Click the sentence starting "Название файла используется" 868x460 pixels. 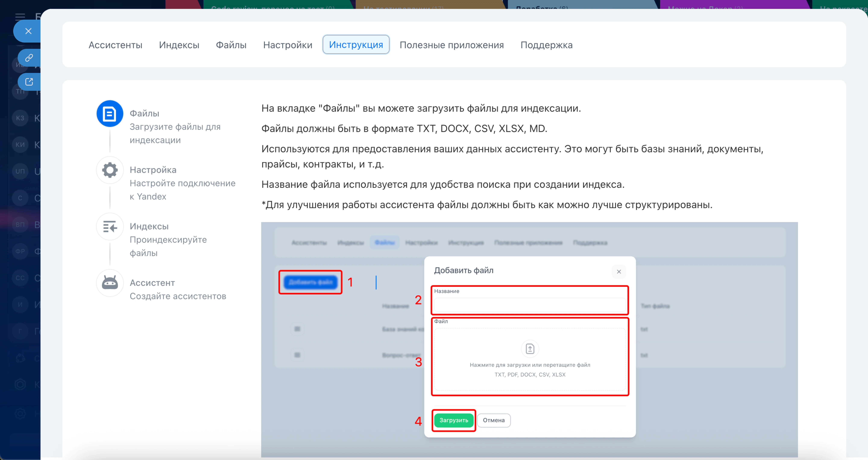pyautogui.click(x=443, y=185)
